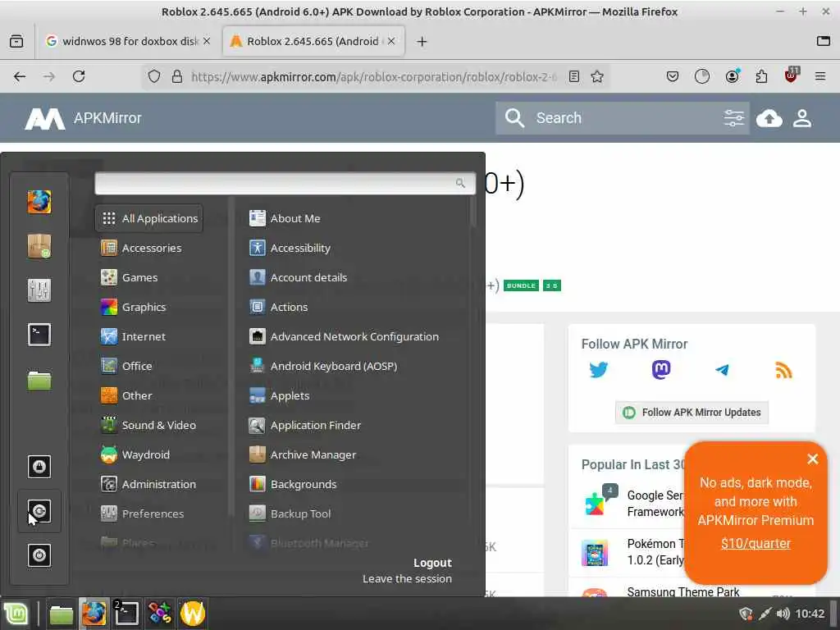This screenshot has width=840, height=630.
Task: Click the applications list scrollbar in menu
Action: tap(473, 212)
